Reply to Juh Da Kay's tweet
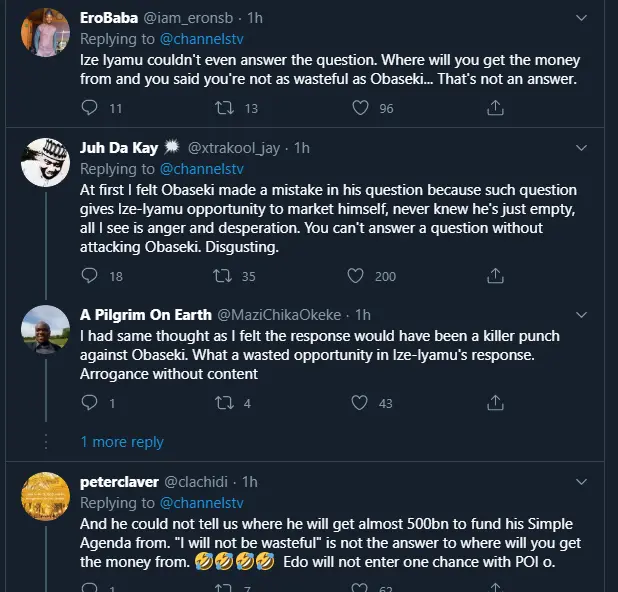Screen dimensions: 618x592 click(89, 276)
